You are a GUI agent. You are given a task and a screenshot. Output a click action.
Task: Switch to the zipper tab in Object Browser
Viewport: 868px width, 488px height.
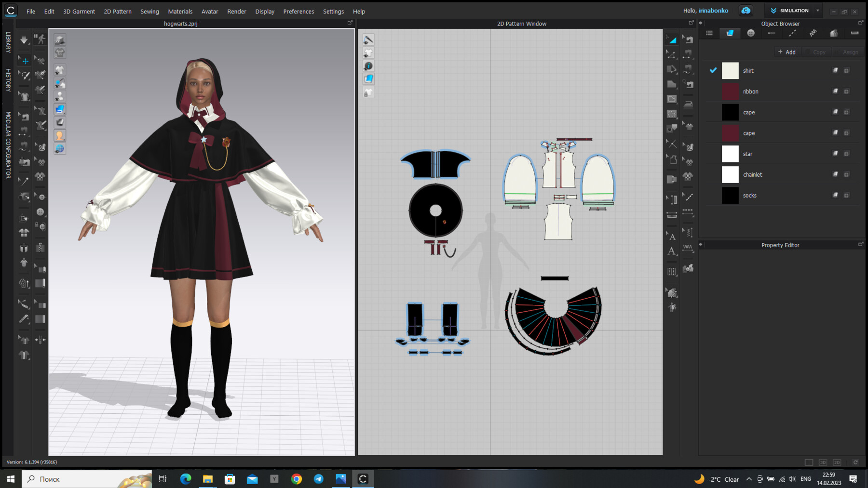coord(854,33)
